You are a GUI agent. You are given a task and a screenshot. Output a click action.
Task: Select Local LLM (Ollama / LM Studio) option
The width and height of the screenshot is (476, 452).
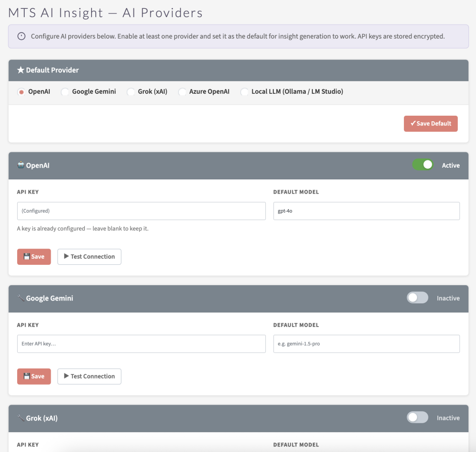244,92
